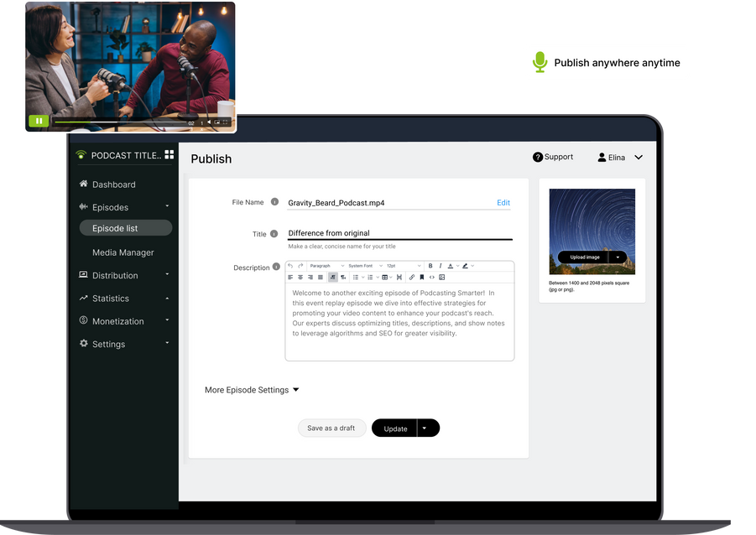756x535 pixels.
Task: Toggle left-to-right text direction
Action: [x=332, y=277]
